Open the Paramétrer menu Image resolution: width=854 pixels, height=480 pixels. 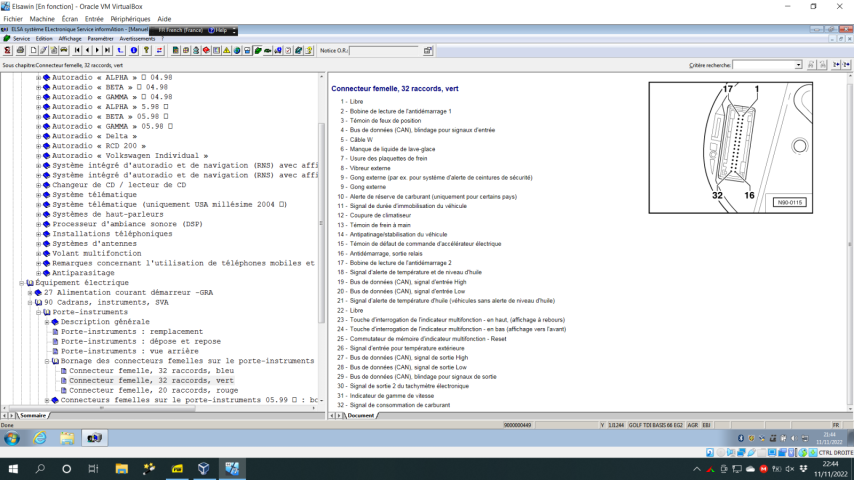[100, 39]
